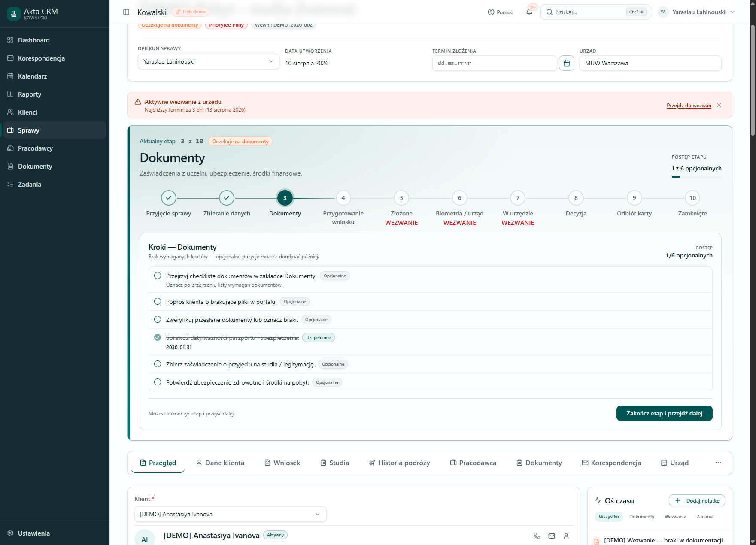Switch to the Dane klienta tab

(x=220, y=463)
